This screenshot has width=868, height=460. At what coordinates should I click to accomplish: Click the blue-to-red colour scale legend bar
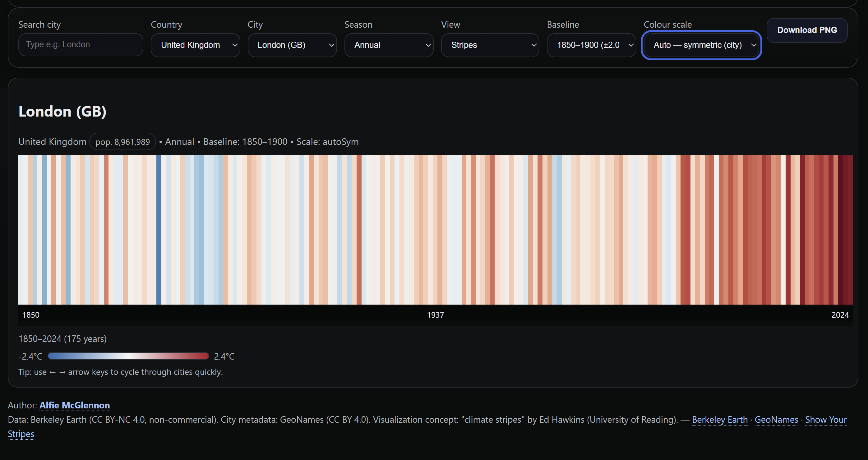coord(128,356)
